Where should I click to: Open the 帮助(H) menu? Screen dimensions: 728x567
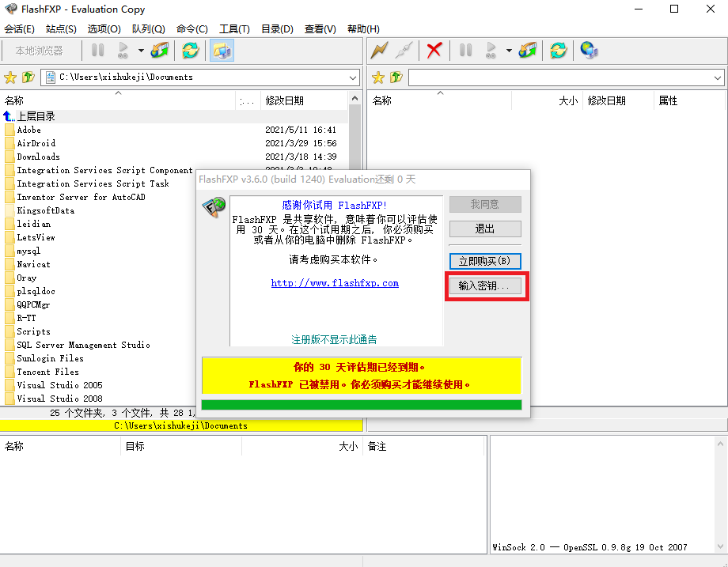click(x=363, y=29)
